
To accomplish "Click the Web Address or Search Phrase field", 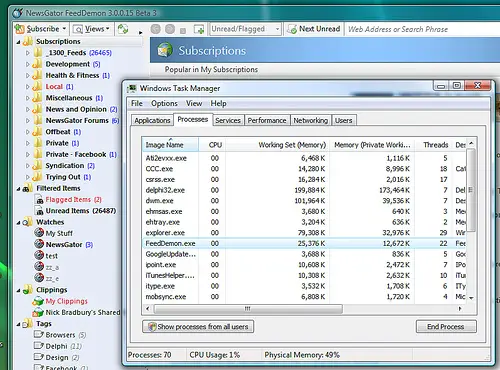I will (422, 29).
